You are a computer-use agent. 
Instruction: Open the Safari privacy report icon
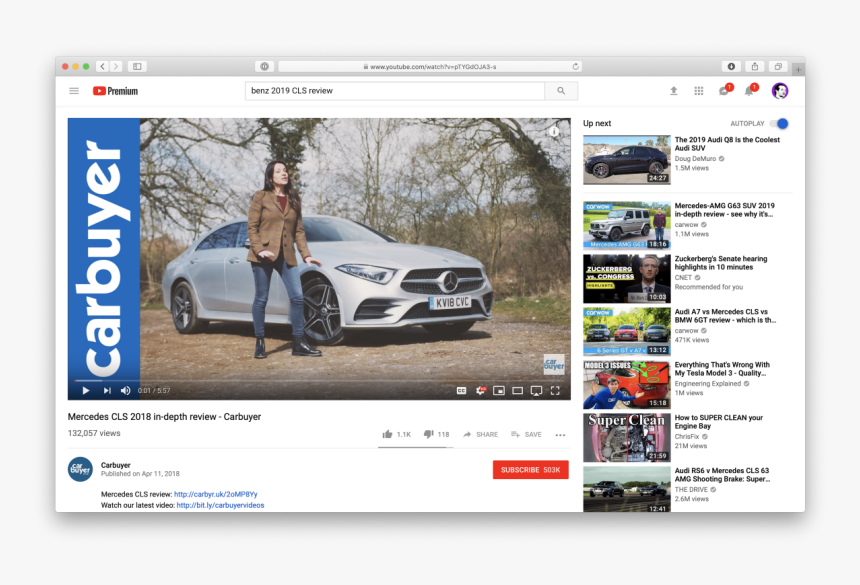coord(264,66)
